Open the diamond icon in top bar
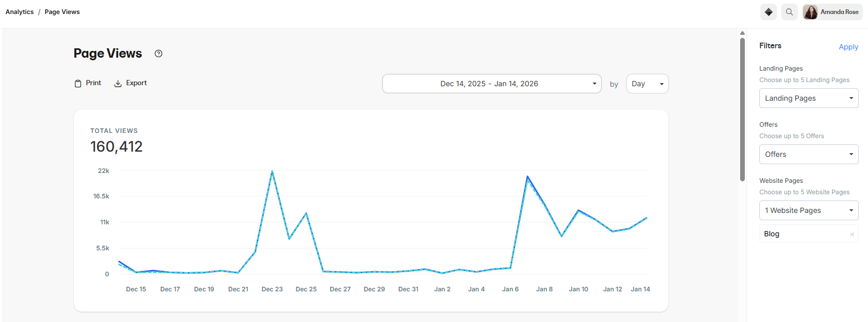Viewport: 868px width, 322px height. coord(769,12)
